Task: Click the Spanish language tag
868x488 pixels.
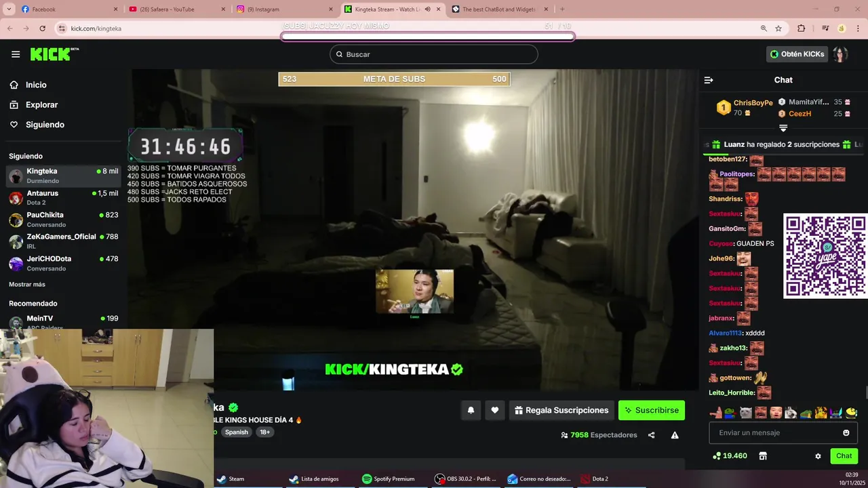Action: point(237,432)
